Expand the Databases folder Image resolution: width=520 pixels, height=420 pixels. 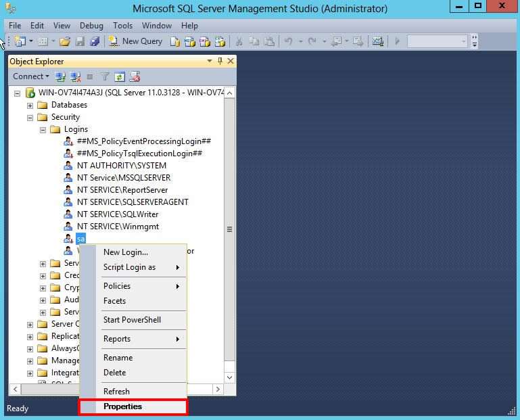30,106
